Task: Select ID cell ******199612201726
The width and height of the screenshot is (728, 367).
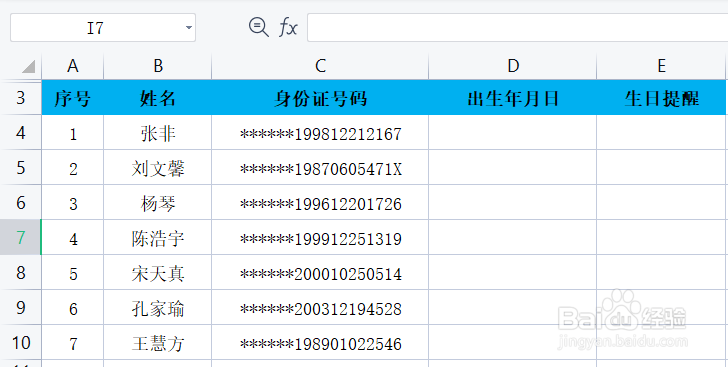Action: (x=320, y=203)
